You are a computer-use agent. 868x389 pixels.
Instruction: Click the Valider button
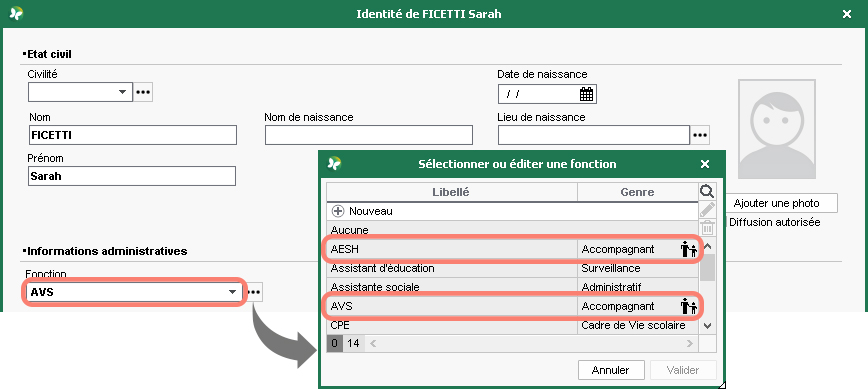[x=683, y=370]
